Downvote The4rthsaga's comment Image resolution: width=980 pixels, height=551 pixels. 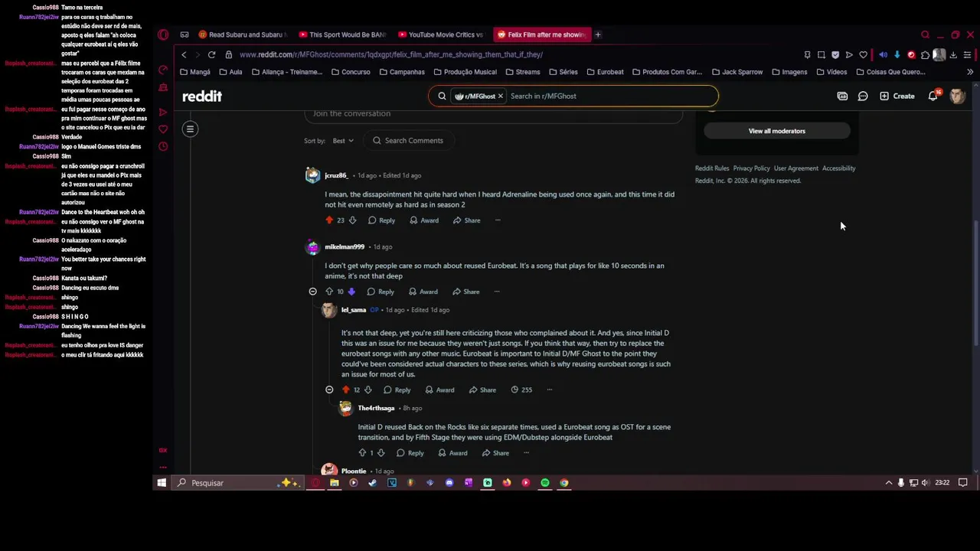coord(381,453)
